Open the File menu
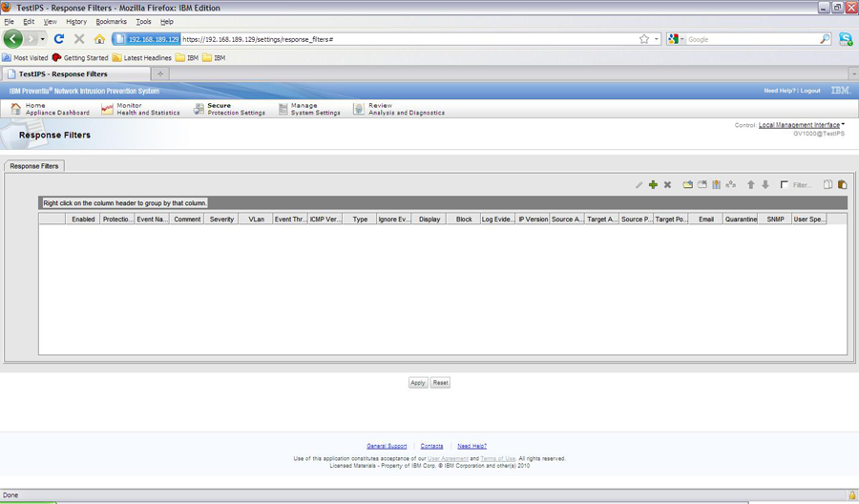This screenshot has height=504, width=859. [10, 22]
